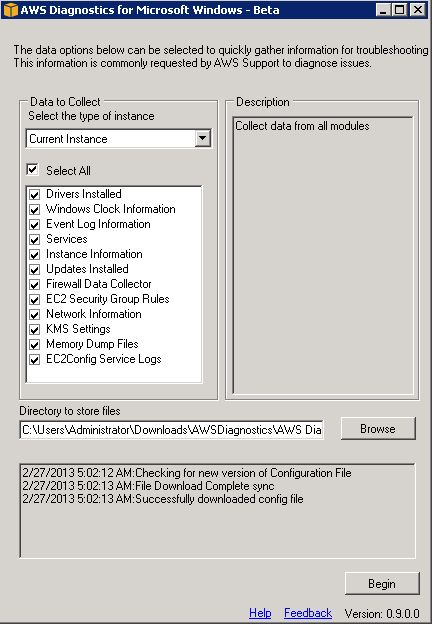This screenshot has width=432, height=624.
Task: Click the directory path input field
Action: point(171,430)
